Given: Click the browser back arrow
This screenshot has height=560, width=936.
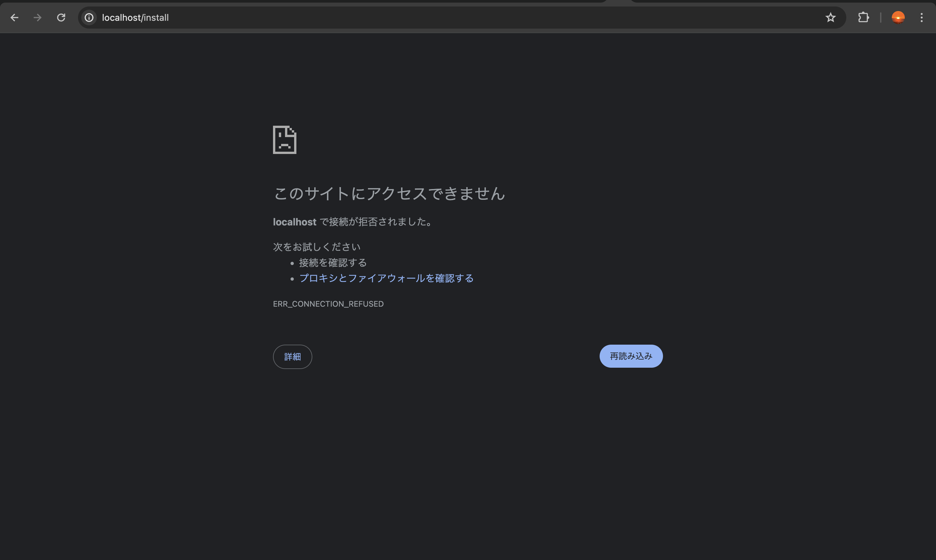Looking at the screenshot, I should (x=14, y=17).
